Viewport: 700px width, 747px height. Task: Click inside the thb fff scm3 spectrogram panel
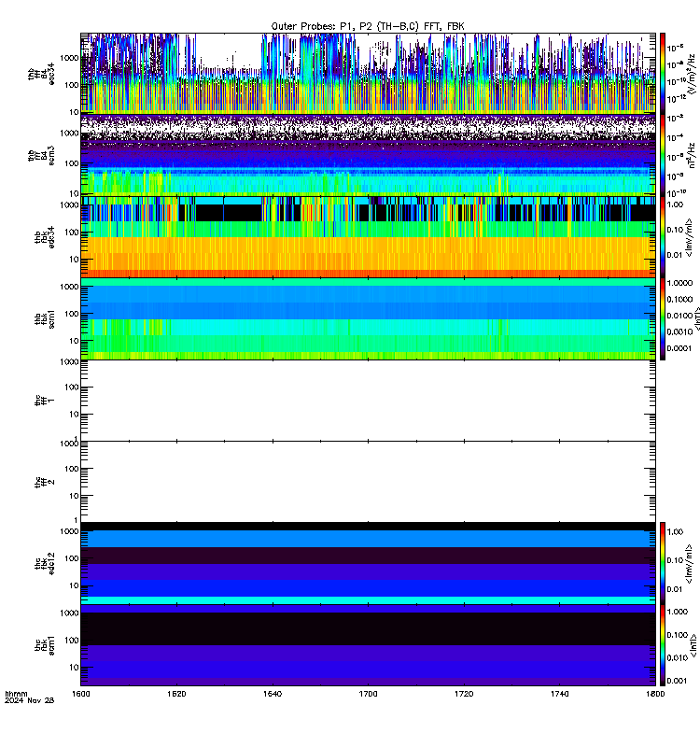pyautogui.click(x=368, y=155)
